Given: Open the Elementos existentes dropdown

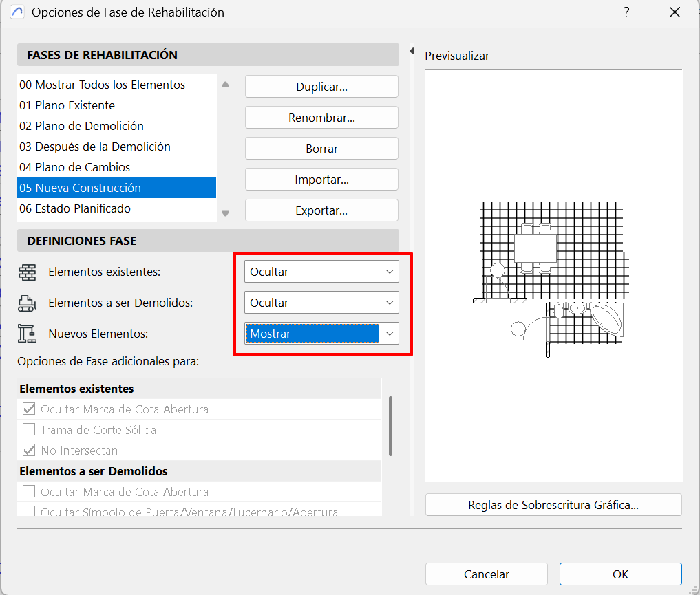Looking at the screenshot, I should [321, 272].
